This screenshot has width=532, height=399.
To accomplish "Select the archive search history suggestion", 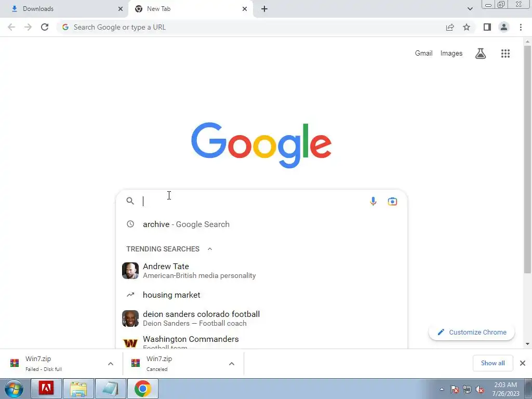I will click(261, 224).
